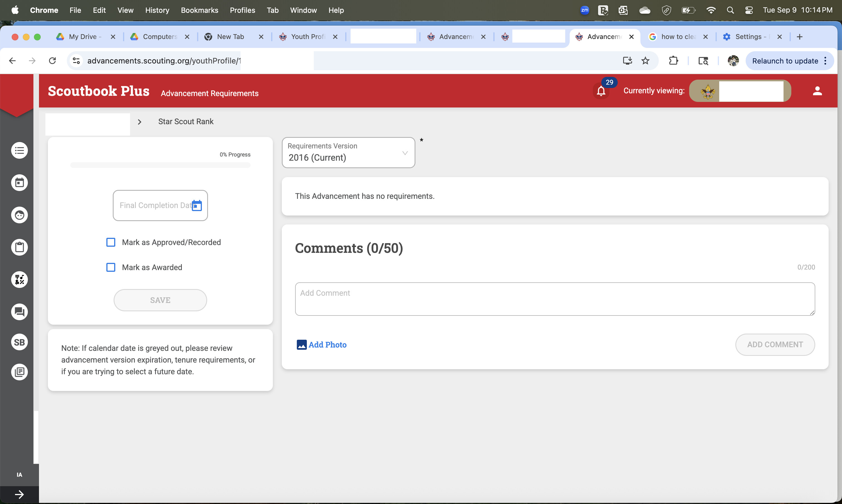Open the user account person icon
Viewport: 842px width, 504px height.
[x=817, y=91]
